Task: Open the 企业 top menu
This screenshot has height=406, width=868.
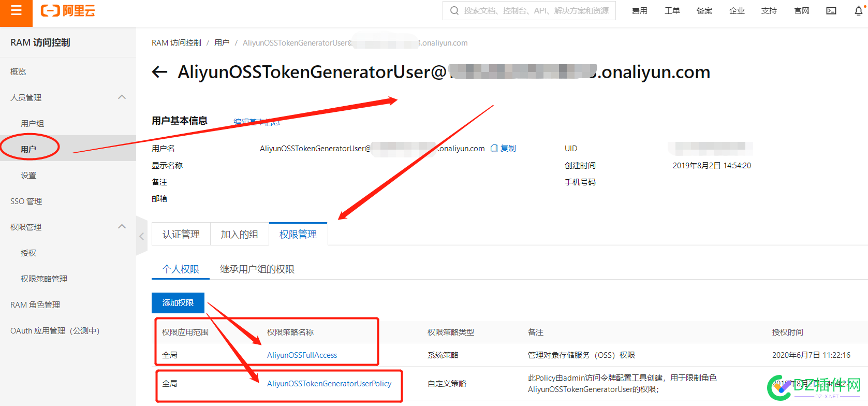Action: click(x=737, y=10)
